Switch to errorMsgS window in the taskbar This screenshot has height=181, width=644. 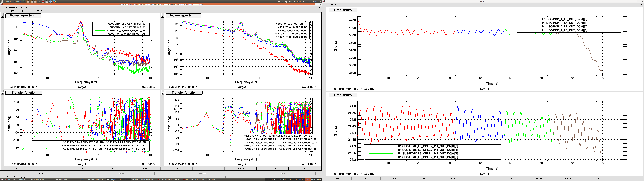68,179
